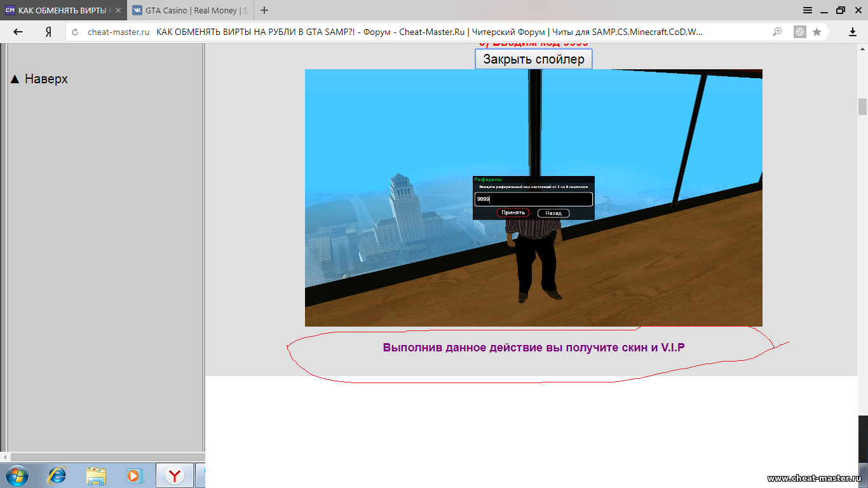Close the cheat-master forum tab
This screenshot has height=488, width=868.
(118, 10)
